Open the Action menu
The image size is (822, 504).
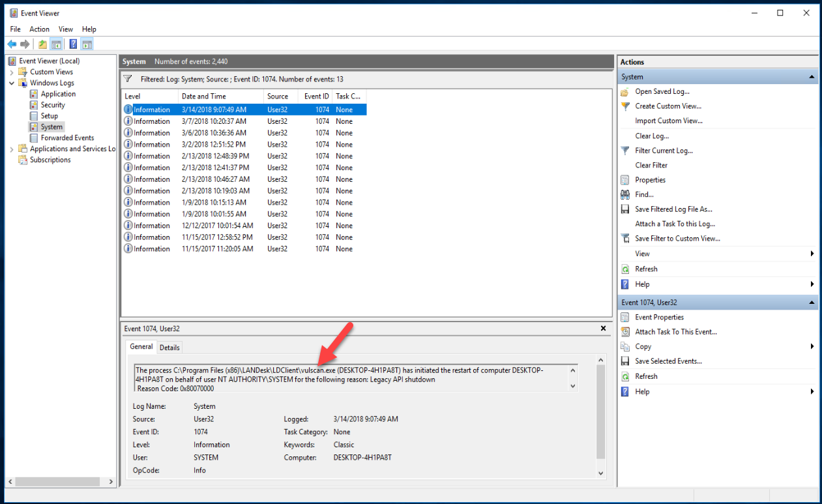(x=39, y=29)
